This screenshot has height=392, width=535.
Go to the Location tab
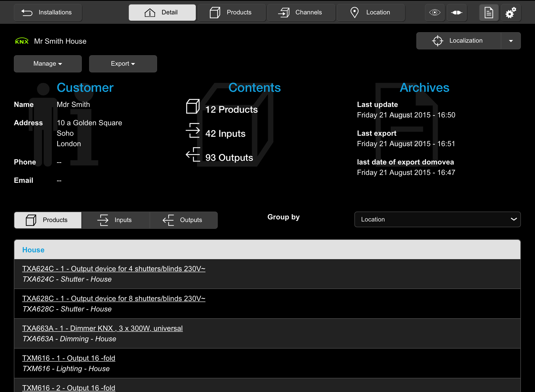pos(371,12)
